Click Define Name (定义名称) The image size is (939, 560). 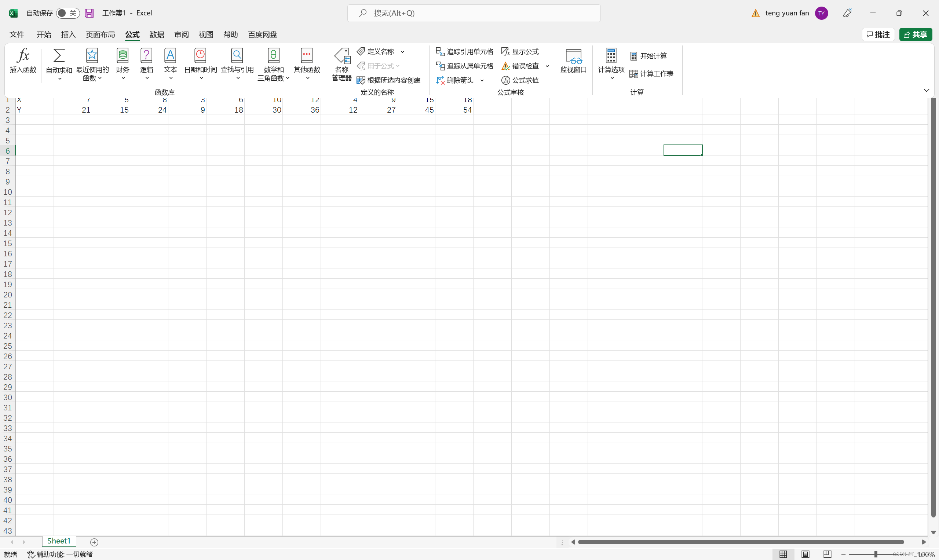pos(376,51)
